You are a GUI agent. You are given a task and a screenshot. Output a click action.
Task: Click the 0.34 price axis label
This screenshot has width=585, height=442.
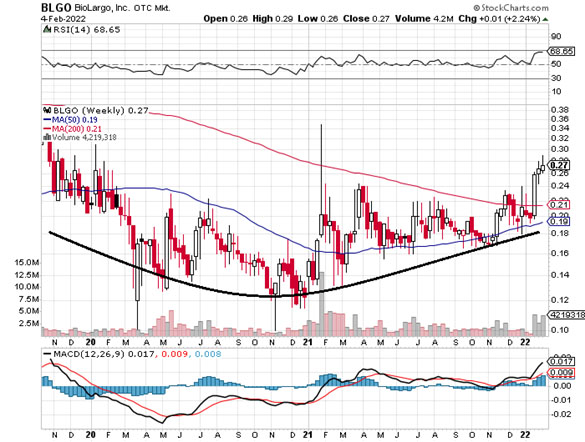click(559, 128)
